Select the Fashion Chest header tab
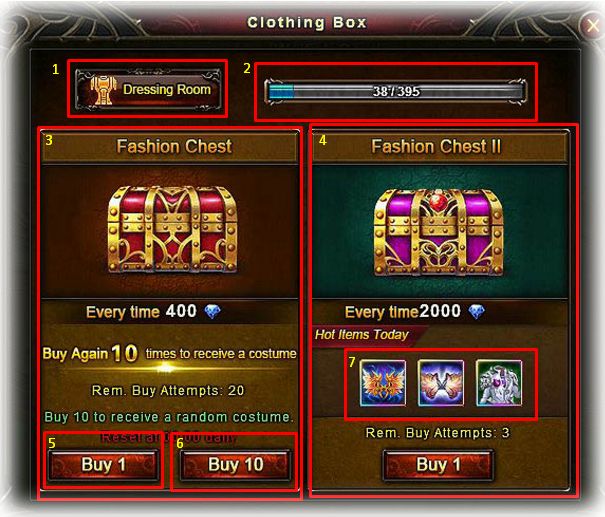Image resolution: width=605 pixels, height=517 pixels. point(170,147)
